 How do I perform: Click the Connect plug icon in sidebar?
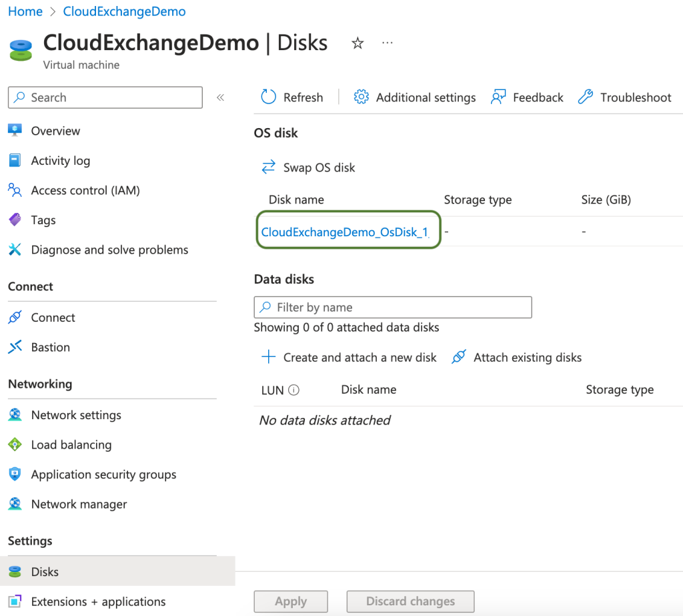[x=15, y=318]
